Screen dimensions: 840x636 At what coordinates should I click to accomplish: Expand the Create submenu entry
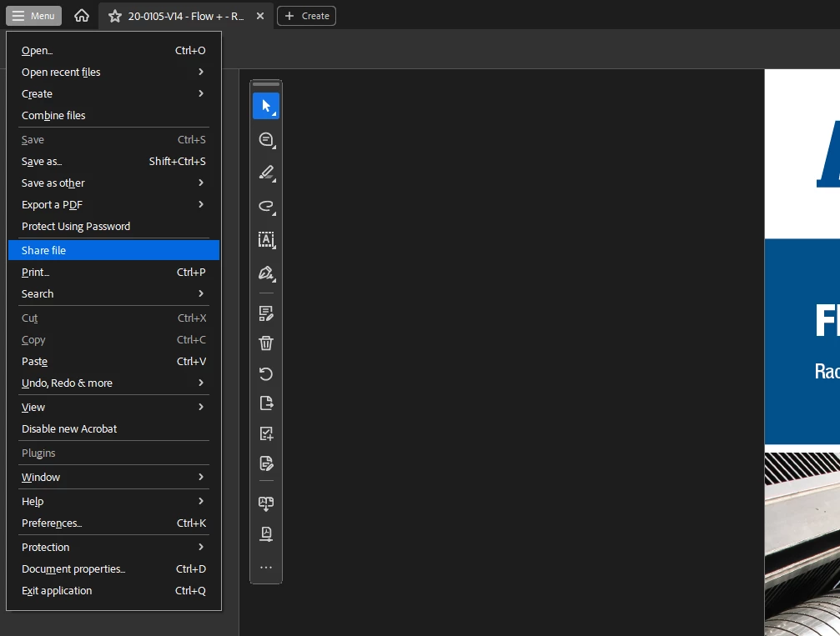tap(113, 93)
